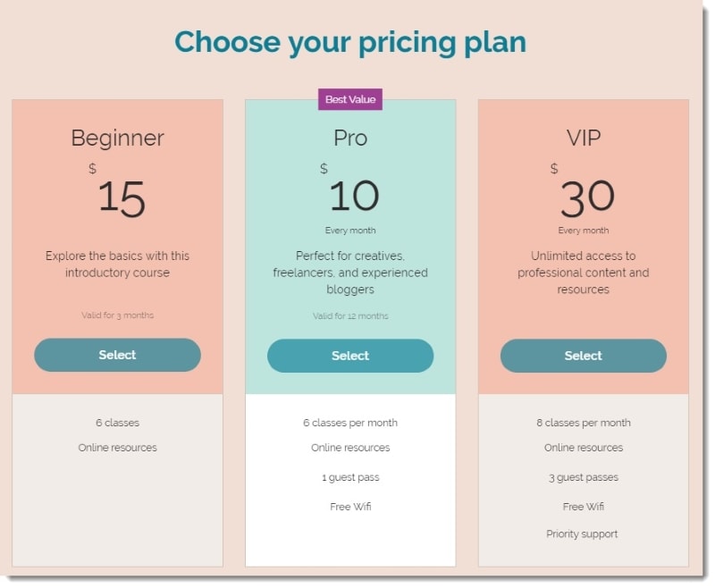The height and width of the screenshot is (588, 715).
Task: Click '3 guest passes' feature in VIP
Action: point(583,477)
